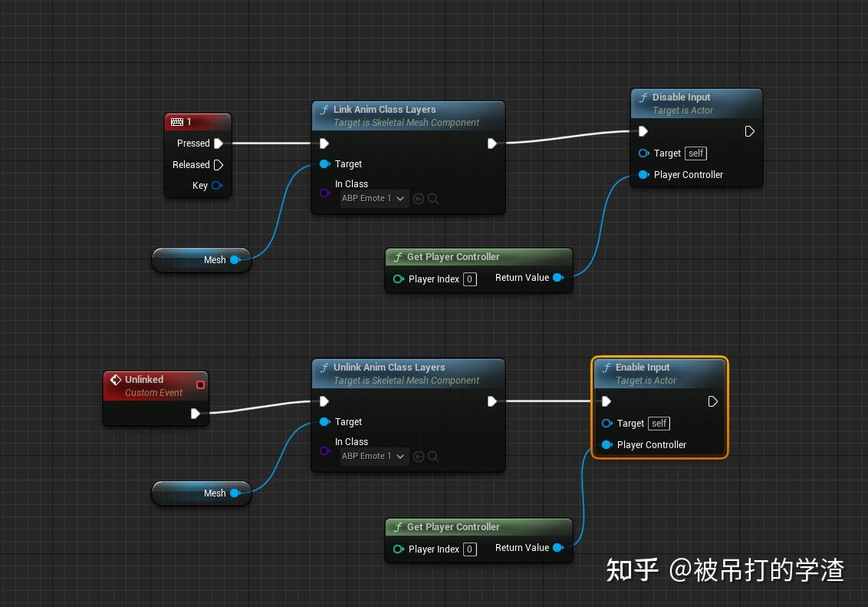Click the Player Controller input pin on Enable Input
Image resolution: width=868 pixels, height=607 pixels.
coord(607,444)
